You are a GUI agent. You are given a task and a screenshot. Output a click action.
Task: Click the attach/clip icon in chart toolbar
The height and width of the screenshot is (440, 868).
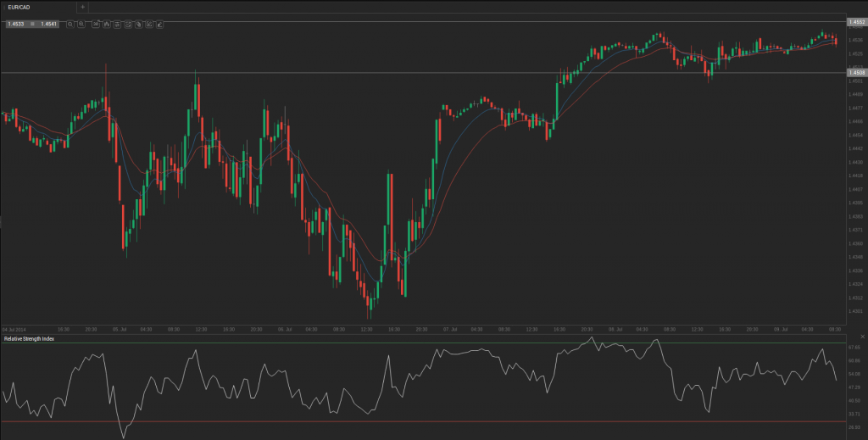[138, 24]
